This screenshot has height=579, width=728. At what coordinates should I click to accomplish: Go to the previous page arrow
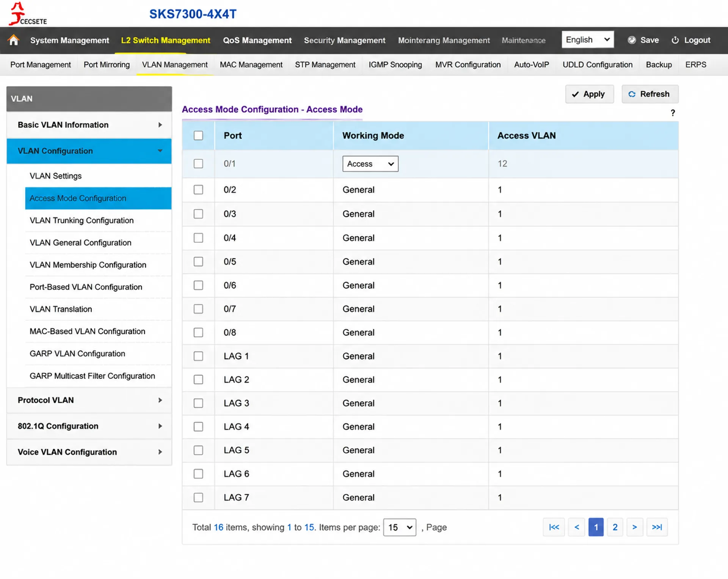pos(576,527)
